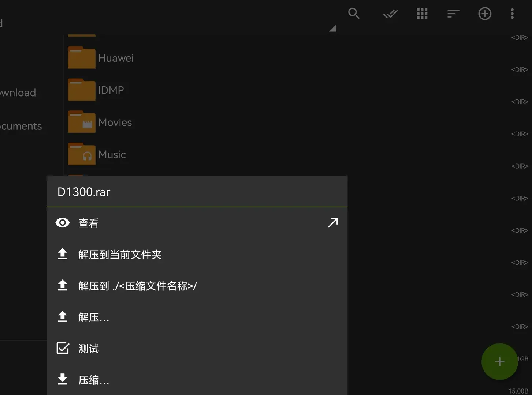Choose 解压到 ./<压缩文件名称>/
Screen dimensions: 532x395
[197, 286]
